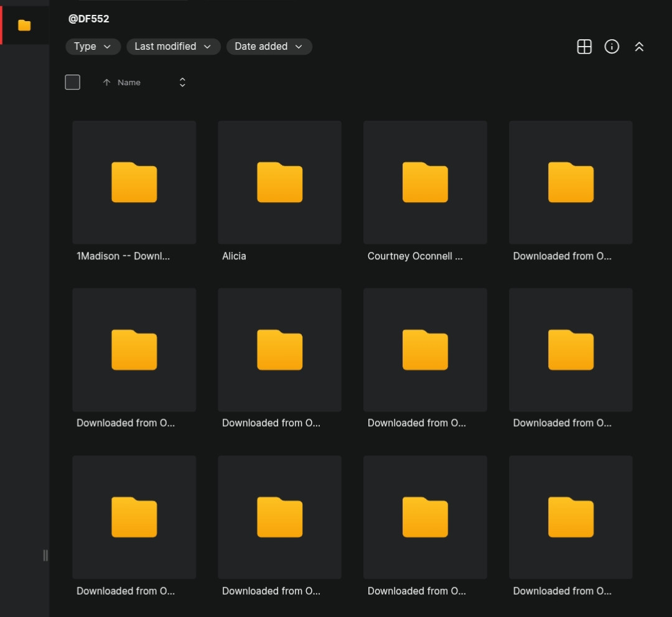Select the Courtney Oconnell ... name label
672x617 pixels.
pos(415,256)
